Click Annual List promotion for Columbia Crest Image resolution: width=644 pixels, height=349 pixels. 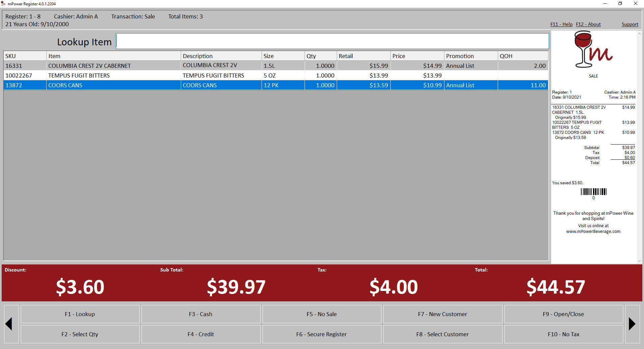(471, 66)
